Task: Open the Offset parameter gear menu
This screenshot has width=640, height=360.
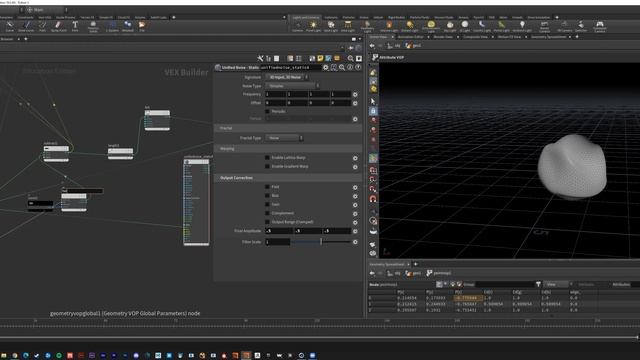Action: tap(355, 103)
